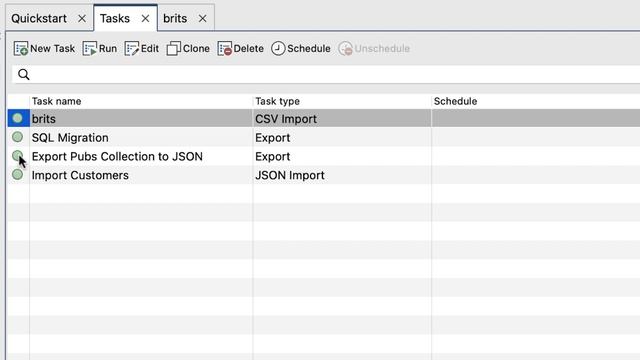The height and width of the screenshot is (360, 640).
Task: Click the Delete task icon
Action: point(224,49)
